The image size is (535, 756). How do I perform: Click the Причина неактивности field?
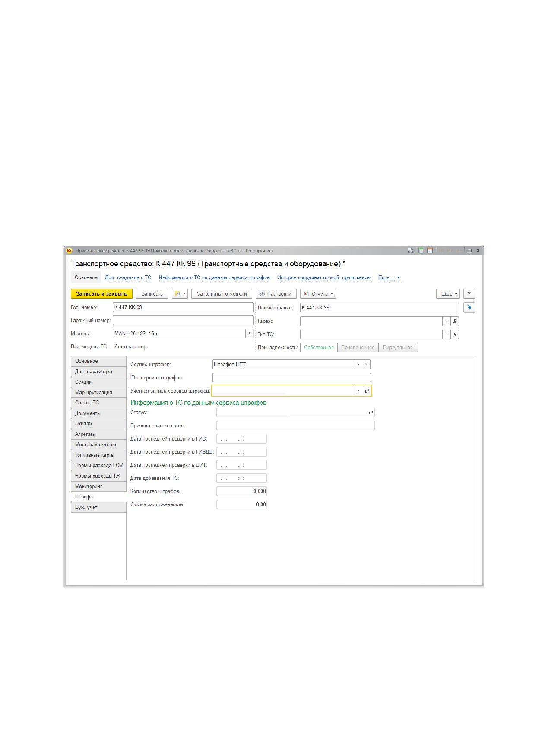[295, 425]
